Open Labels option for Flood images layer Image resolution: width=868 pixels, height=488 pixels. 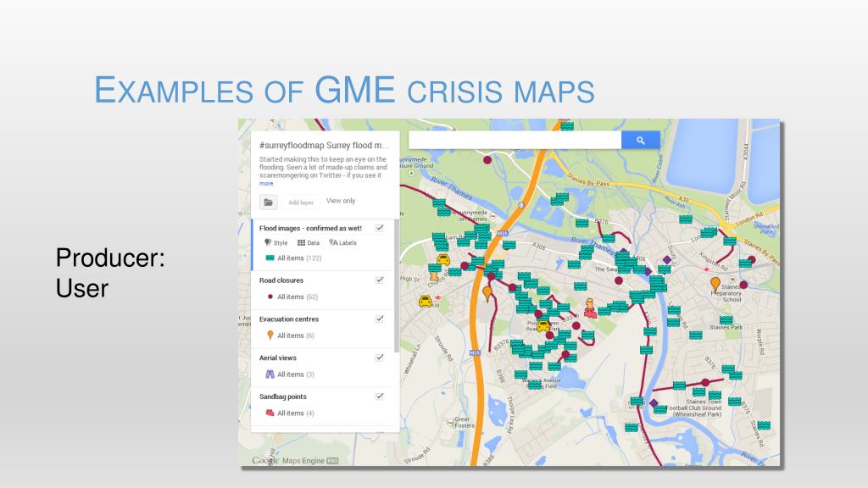coord(342,242)
